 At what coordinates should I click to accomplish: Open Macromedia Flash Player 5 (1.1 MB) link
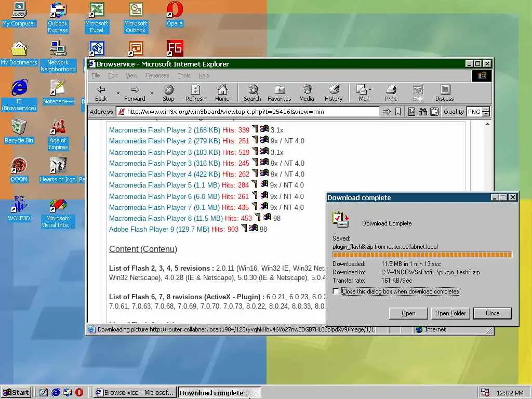165,185
